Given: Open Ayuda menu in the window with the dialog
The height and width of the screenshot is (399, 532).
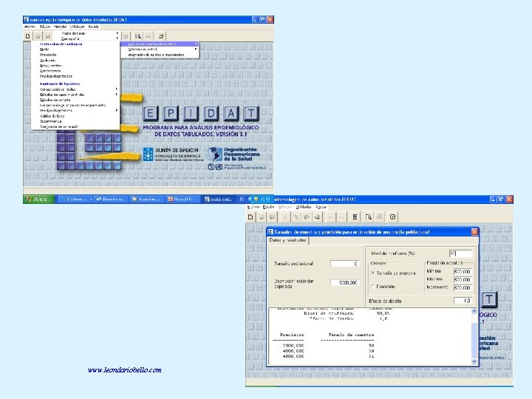Looking at the screenshot, I should tap(321, 207).
